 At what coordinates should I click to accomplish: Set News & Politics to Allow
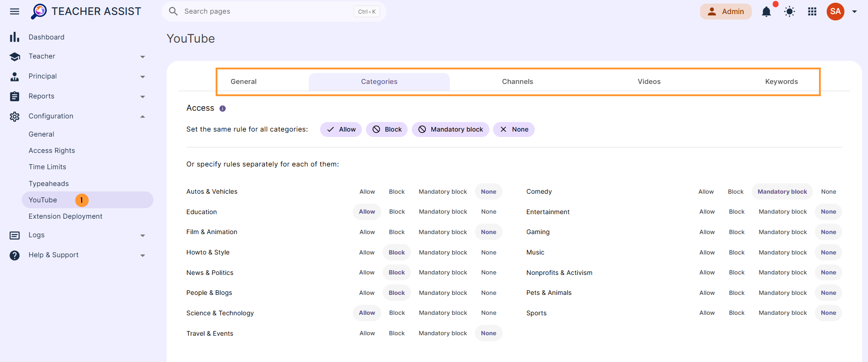367,273
